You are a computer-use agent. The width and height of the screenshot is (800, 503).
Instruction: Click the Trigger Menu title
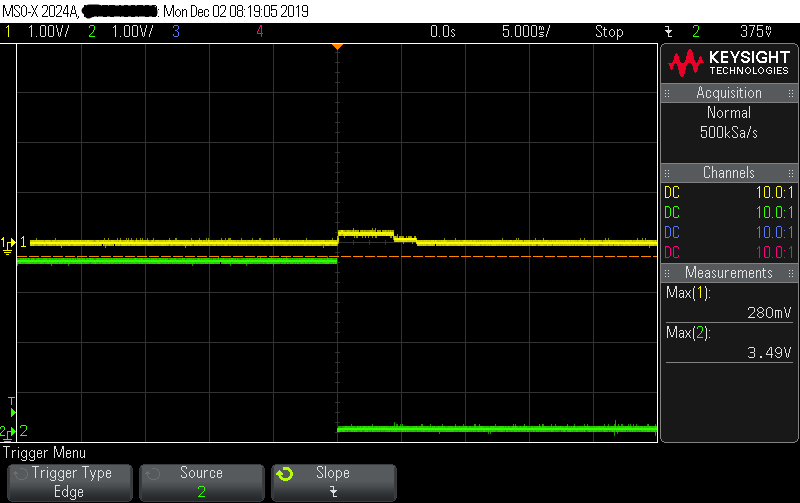click(x=44, y=453)
